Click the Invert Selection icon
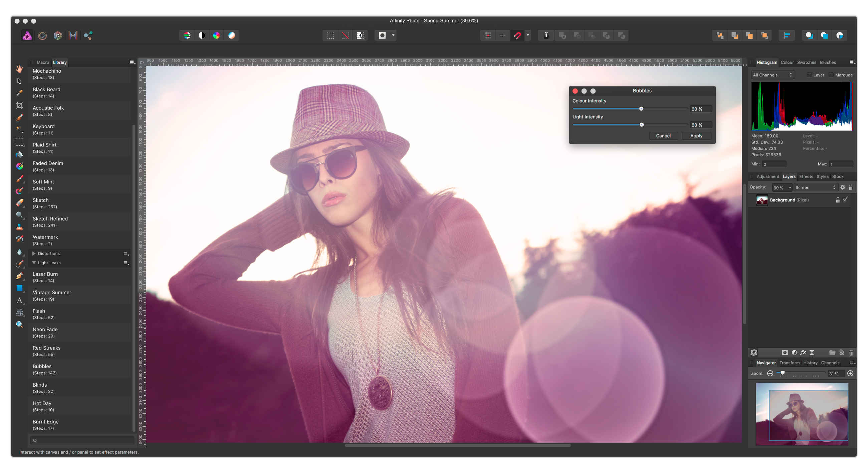The height and width of the screenshot is (473, 868). coord(360,35)
